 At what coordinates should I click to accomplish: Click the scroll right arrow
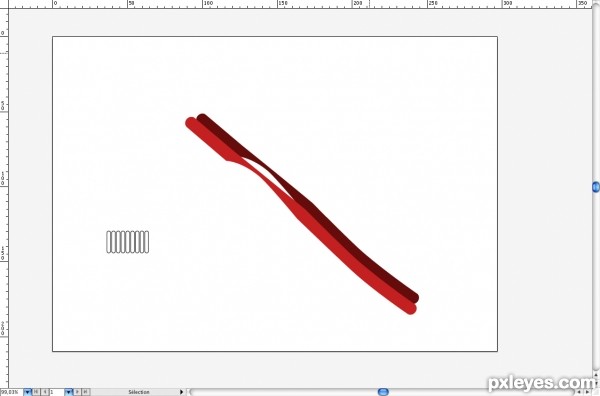point(587,392)
